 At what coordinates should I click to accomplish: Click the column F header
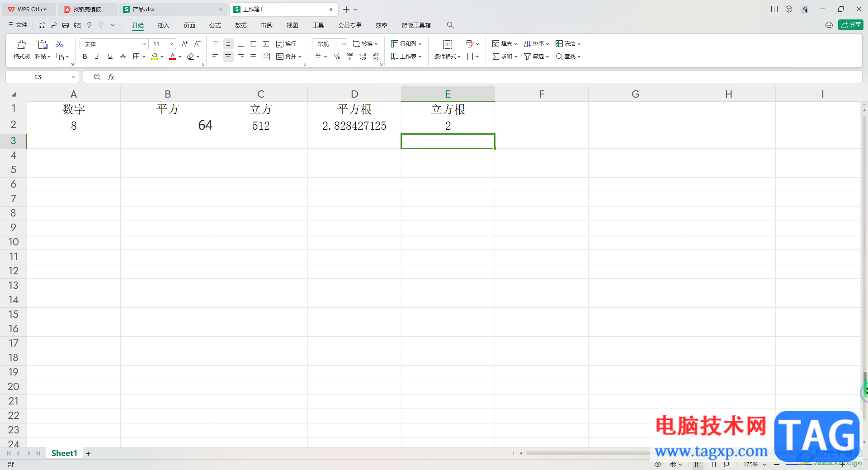542,94
